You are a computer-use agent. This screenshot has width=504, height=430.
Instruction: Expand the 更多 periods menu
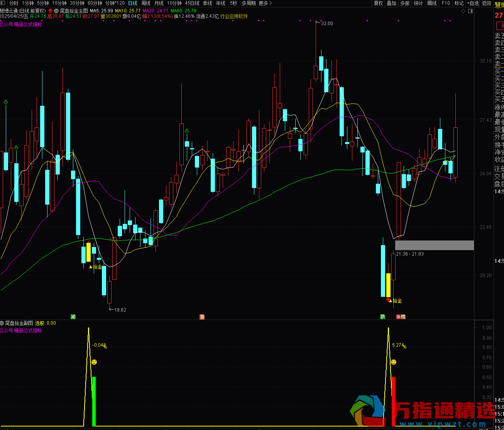click(265, 3)
